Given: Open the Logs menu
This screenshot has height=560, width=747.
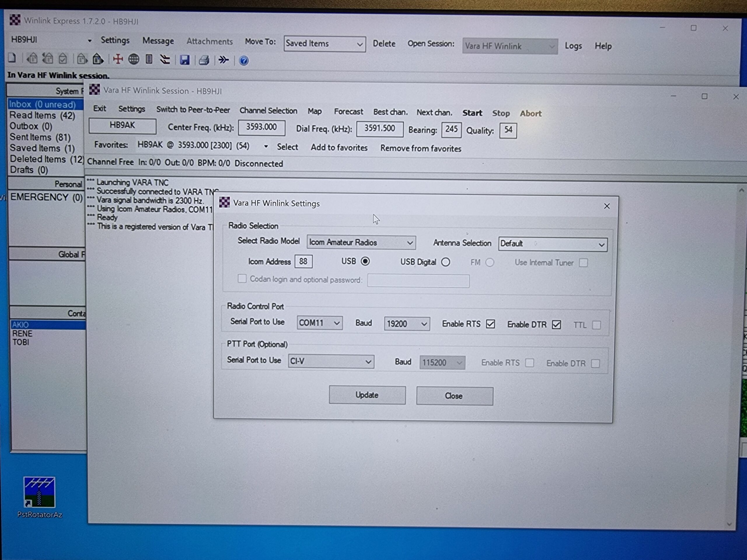Looking at the screenshot, I should click(573, 46).
